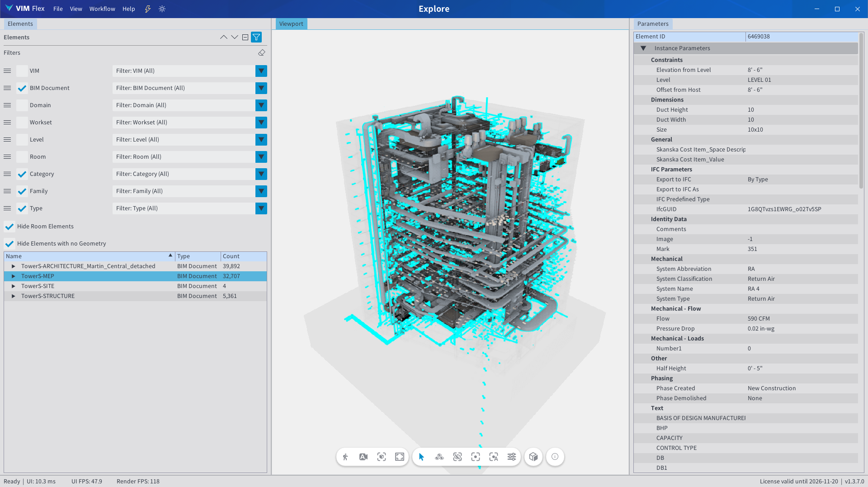Viewport: 868px width, 487px height.
Task: Open viewport settings sliders icon
Action: click(x=511, y=457)
